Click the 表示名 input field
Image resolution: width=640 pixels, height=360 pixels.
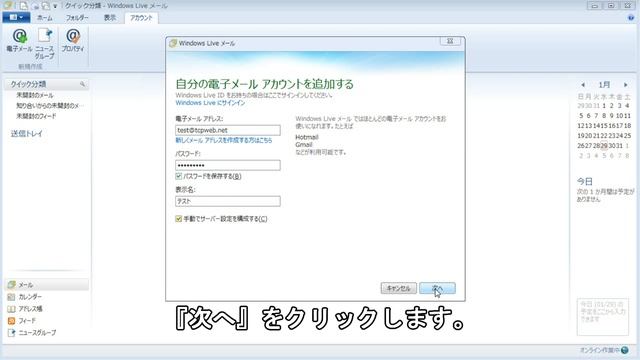(228, 201)
